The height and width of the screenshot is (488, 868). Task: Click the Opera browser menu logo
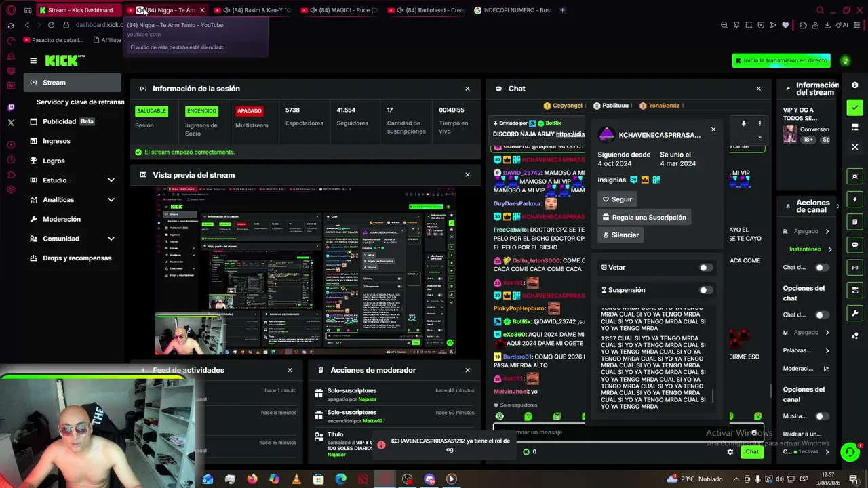pyautogui.click(x=11, y=10)
